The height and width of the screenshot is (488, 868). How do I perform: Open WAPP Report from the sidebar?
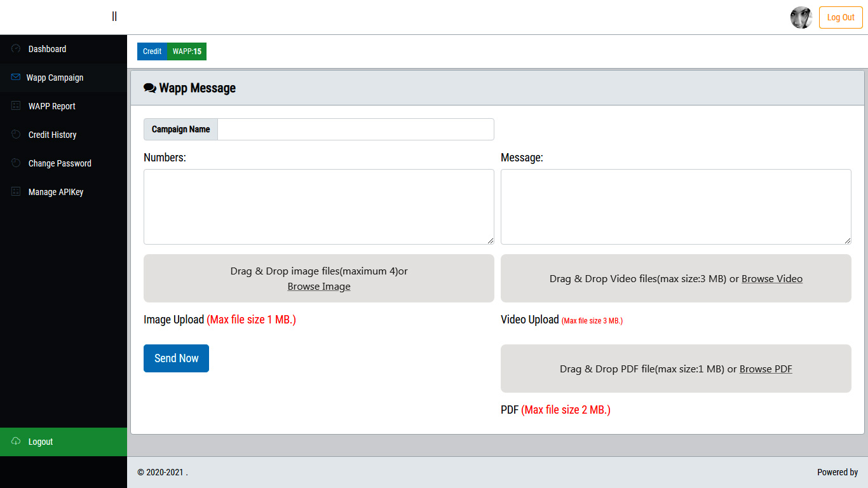click(51, 106)
